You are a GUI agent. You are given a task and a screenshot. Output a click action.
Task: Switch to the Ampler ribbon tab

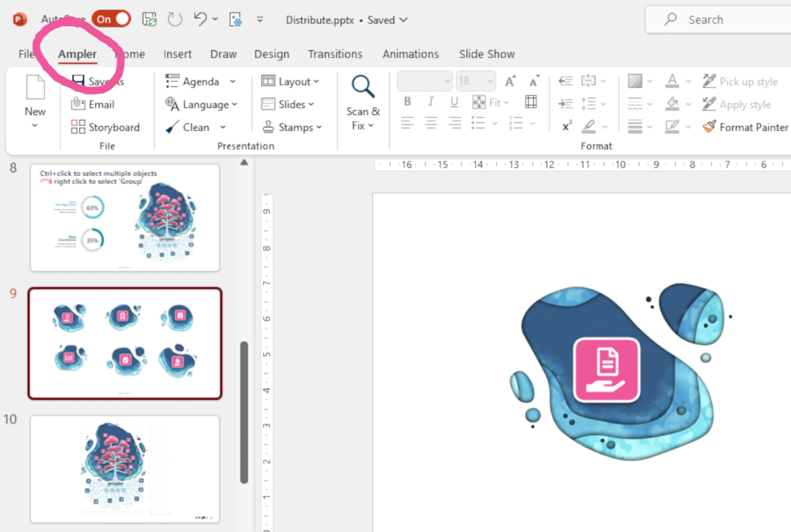click(77, 54)
